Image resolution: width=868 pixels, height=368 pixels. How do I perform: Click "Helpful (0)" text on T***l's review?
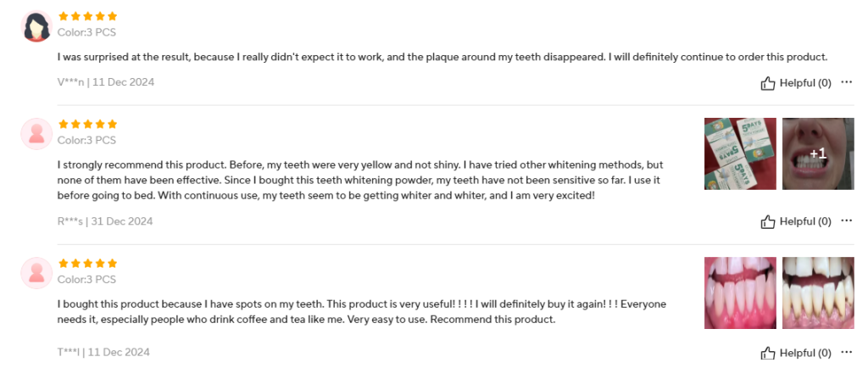(x=805, y=353)
